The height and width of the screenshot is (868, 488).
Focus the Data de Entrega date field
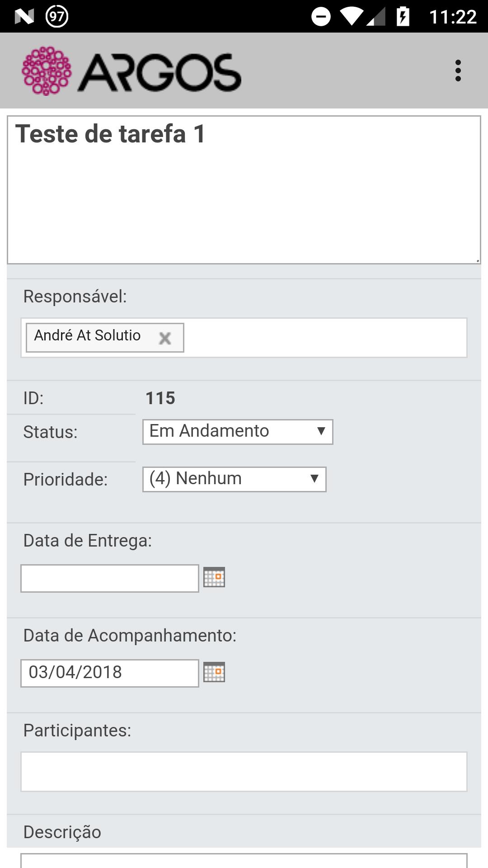(x=110, y=578)
